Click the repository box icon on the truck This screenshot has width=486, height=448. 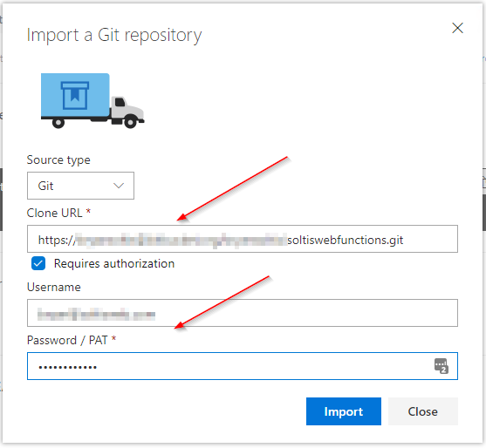[x=75, y=95]
